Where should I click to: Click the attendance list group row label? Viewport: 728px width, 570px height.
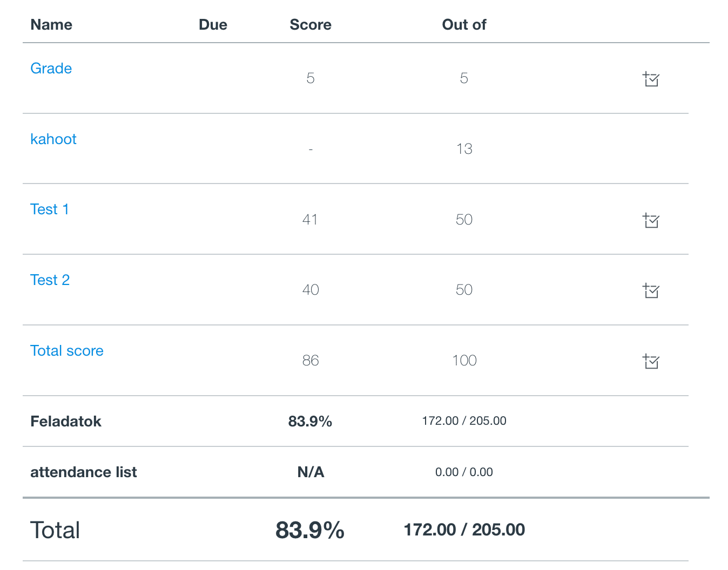[84, 472]
